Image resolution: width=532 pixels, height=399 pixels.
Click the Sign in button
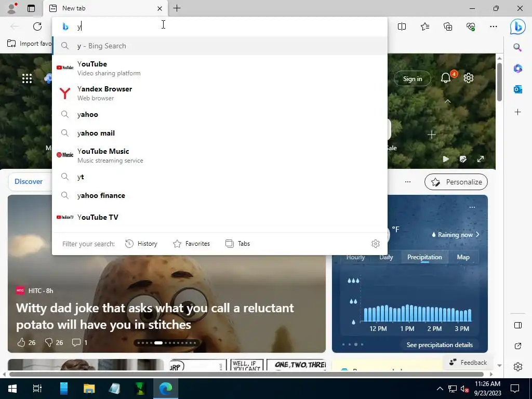point(412,79)
